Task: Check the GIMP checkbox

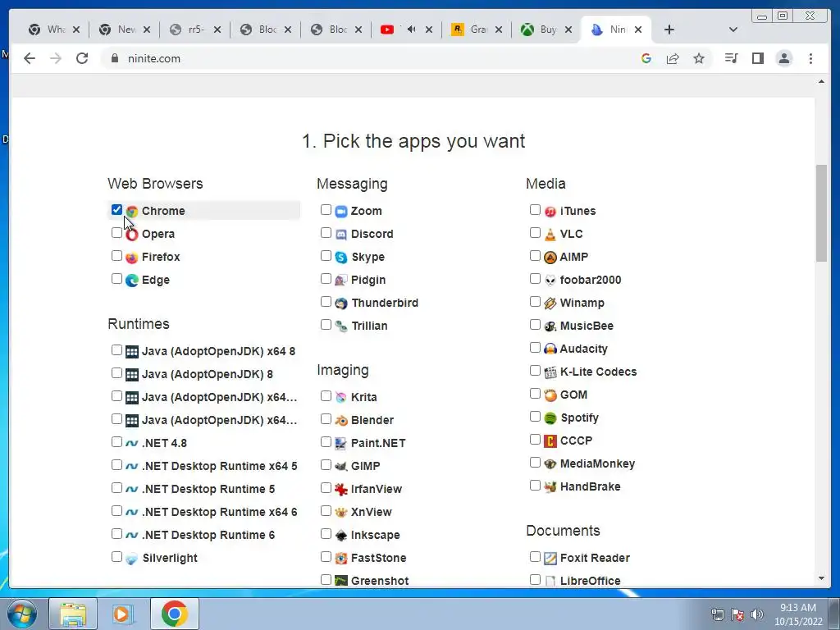Action: [326, 464]
